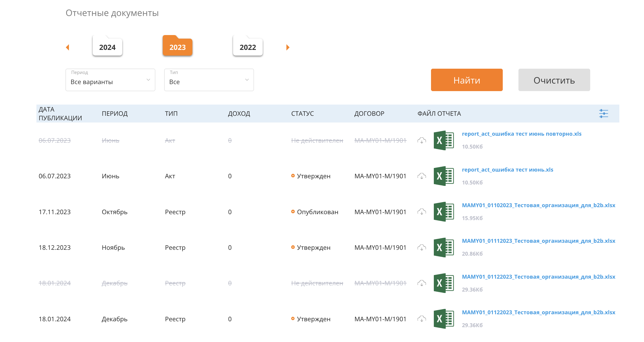Switch to the 2022 year folder tab
This screenshot has height=342, width=644.
[248, 47]
